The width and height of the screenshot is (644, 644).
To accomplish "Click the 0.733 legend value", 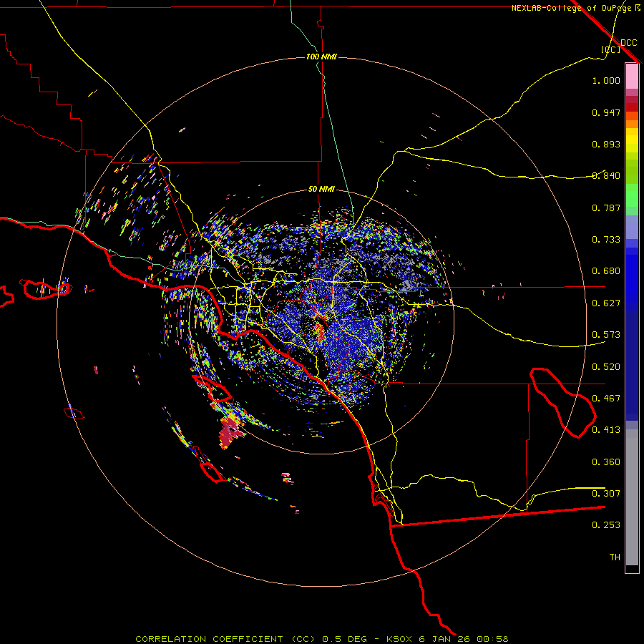I will point(606,240).
